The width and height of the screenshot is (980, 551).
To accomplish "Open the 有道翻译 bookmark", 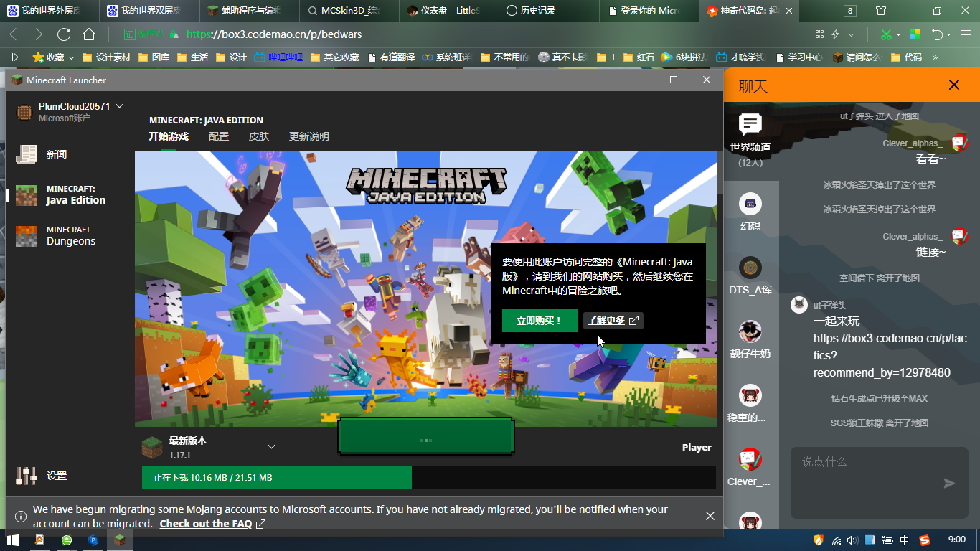I will pyautogui.click(x=392, y=57).
